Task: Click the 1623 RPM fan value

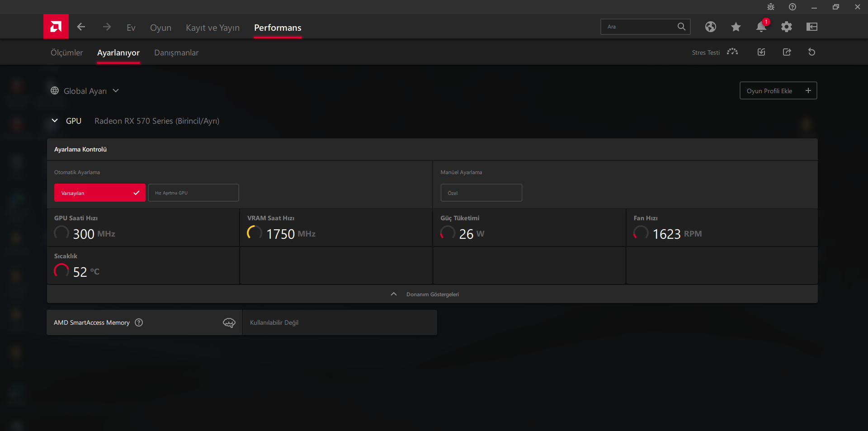Action: tap(677, 234)
